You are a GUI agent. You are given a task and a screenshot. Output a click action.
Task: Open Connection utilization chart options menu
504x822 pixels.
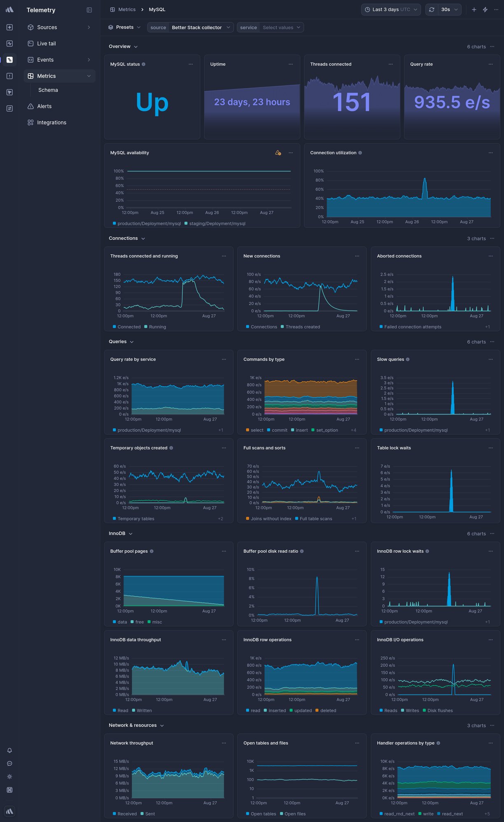[491, 153]
